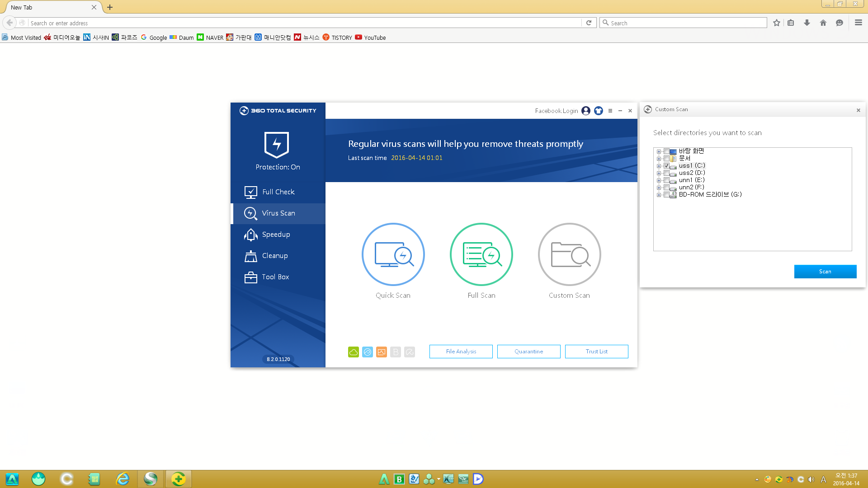Click the blue Scan button
Viewport: 868px width, 488px height.
pyautogui.click(x=825, y=272)
